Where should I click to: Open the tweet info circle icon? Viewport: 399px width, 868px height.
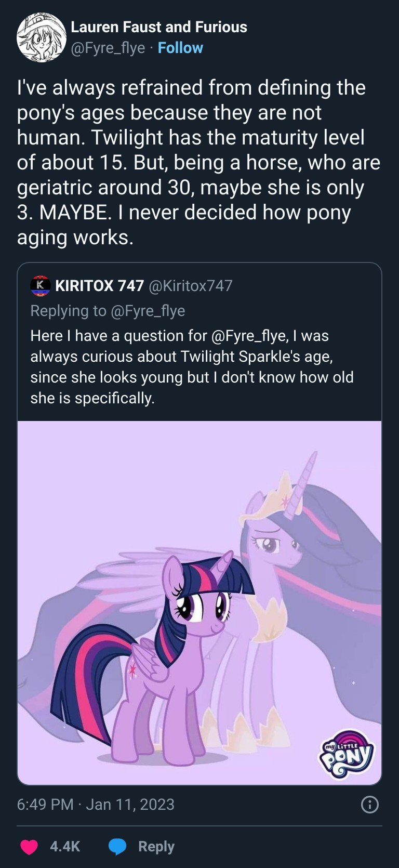(x=369, y=805)
